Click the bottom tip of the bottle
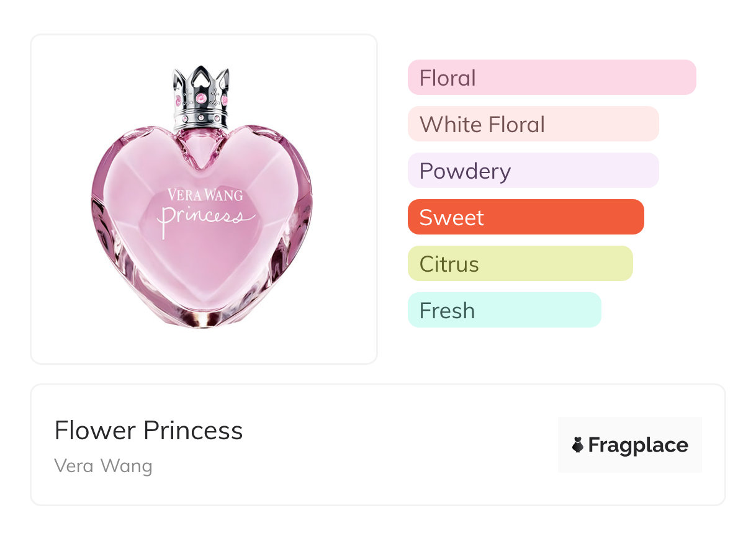756x536 pixels. click(202, 323)
